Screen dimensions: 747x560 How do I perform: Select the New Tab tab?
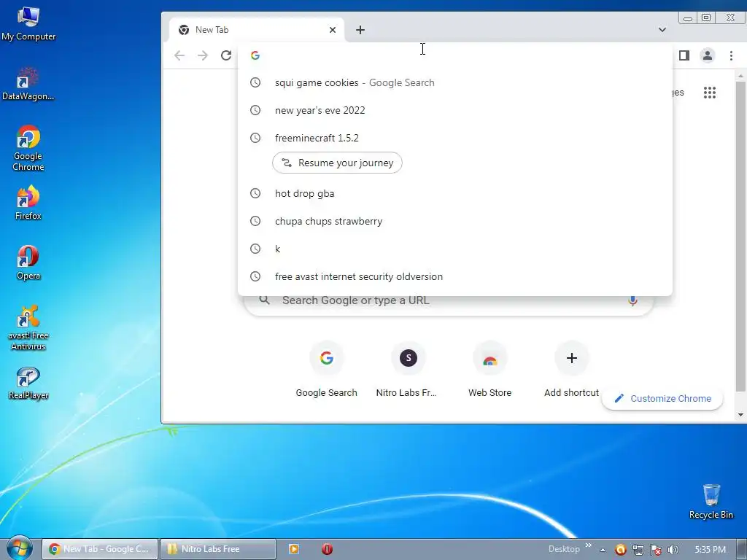pyautogui.click(x=256, y=30)
